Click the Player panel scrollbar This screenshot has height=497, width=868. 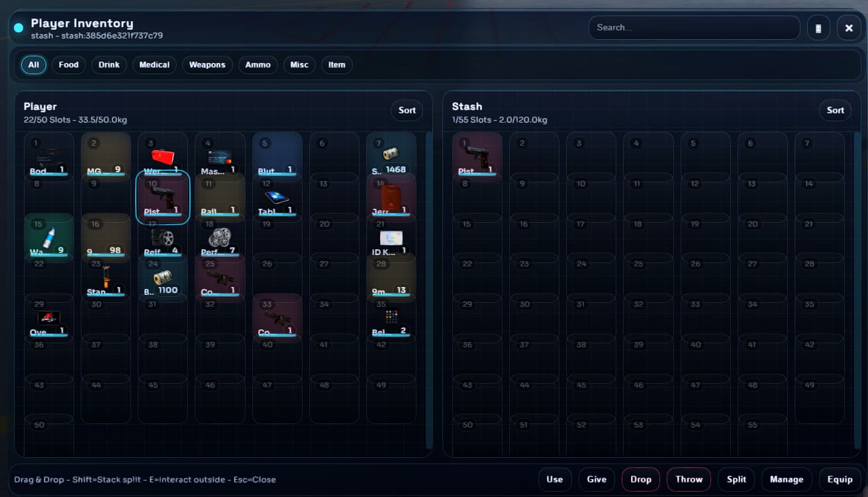click(429, 290)
